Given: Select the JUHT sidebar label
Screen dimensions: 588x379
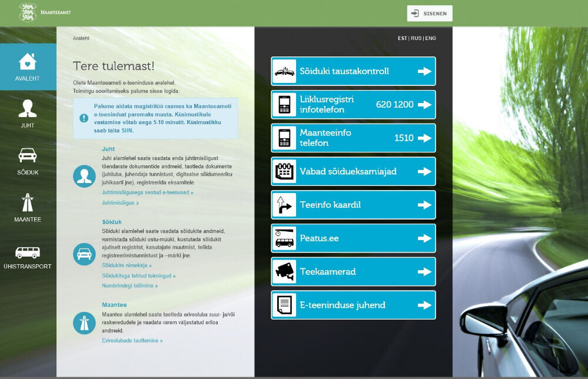Looking at the screenshot, I should click(28, 125).
